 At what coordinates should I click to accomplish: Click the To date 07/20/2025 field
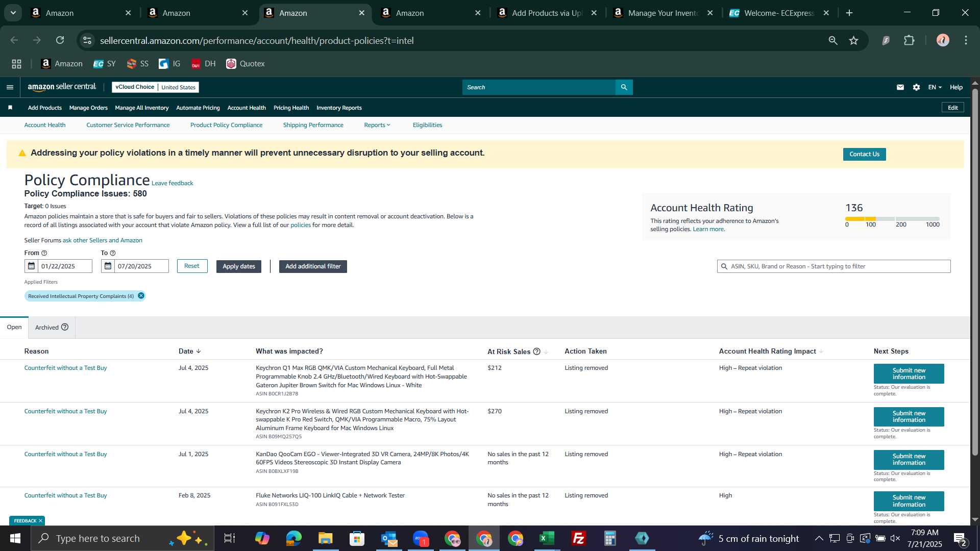click(141, 266)
